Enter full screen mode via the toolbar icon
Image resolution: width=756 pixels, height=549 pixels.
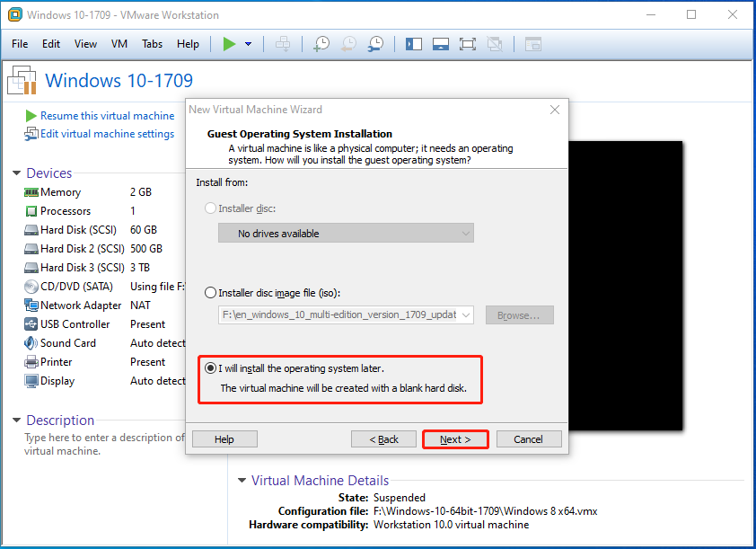[467, 44]
